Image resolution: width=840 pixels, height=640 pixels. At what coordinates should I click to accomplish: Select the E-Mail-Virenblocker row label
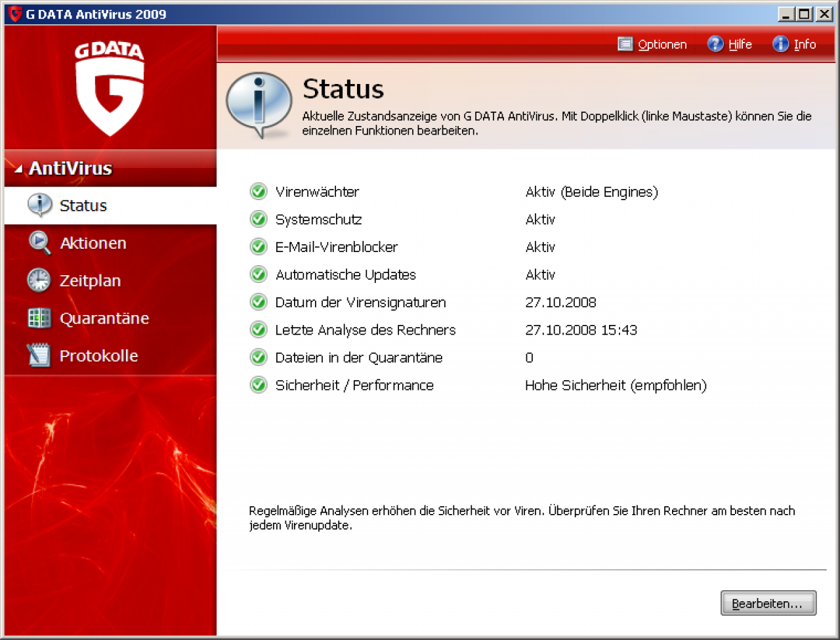click(x=337, y=247)
